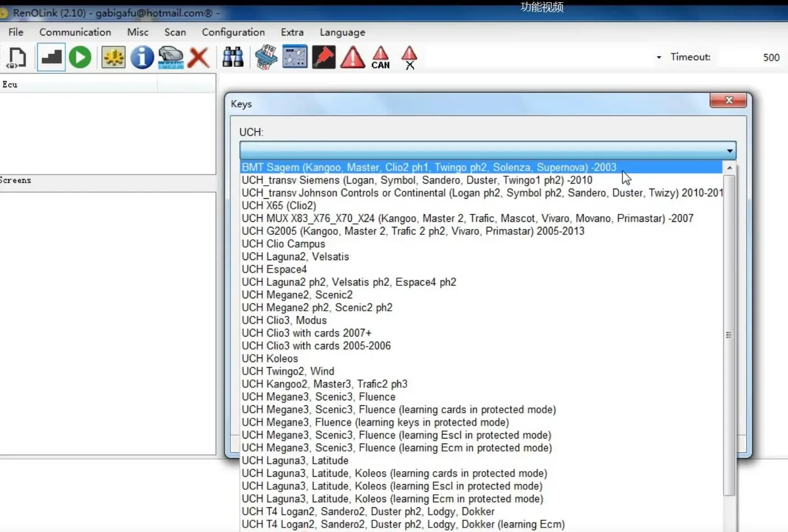Click the CAN warning triangle icon
The height and width of the screenshot is (532, 788).
tap(380, 57)
